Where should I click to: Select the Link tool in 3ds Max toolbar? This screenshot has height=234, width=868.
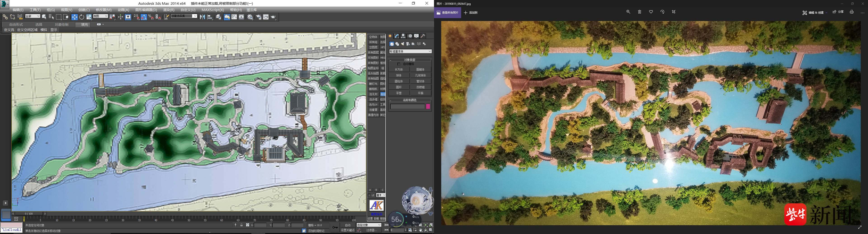[x=5, y=17]
